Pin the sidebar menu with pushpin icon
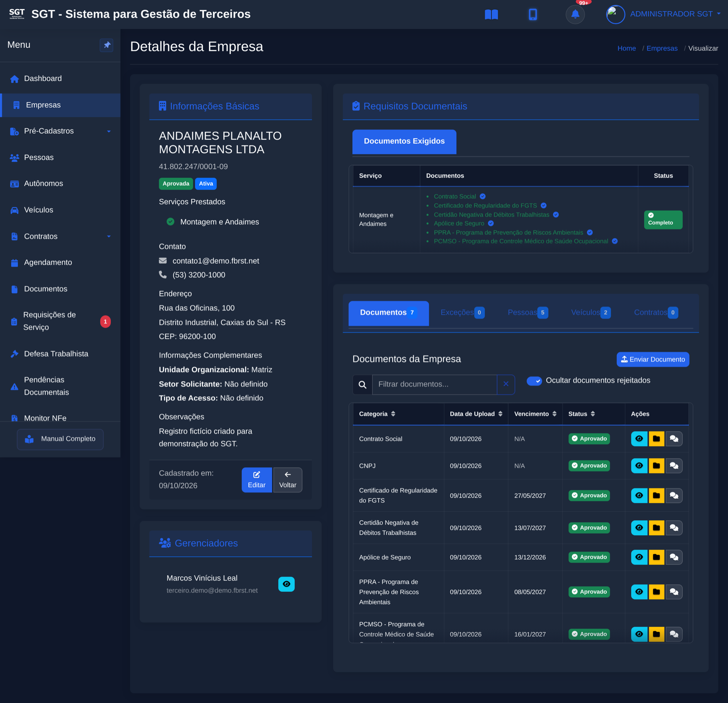Viewport: 728px width, 703px height. 107,45
